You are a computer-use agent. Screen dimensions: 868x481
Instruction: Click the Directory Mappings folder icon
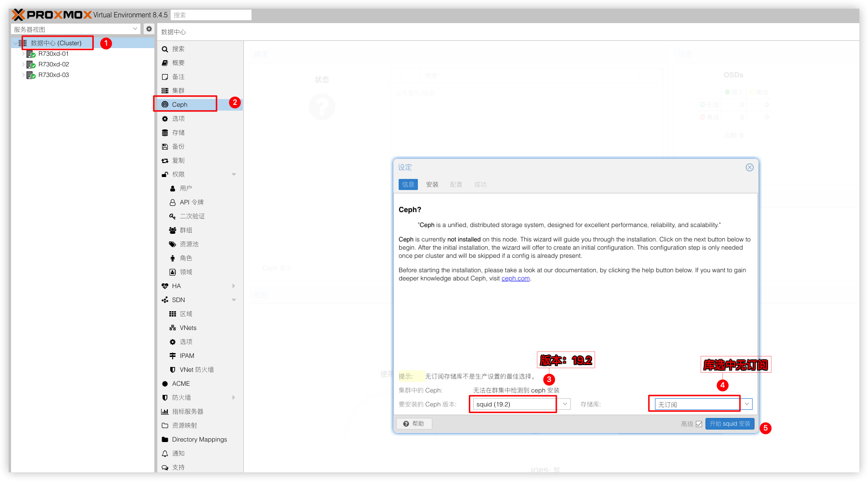click(165, 440)
